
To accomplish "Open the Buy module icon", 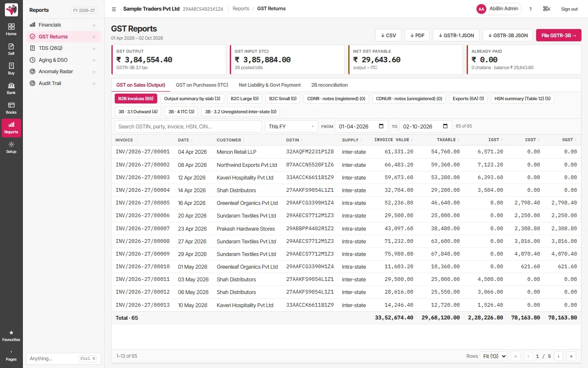I will pyautogui.click(x=11, y=69).
